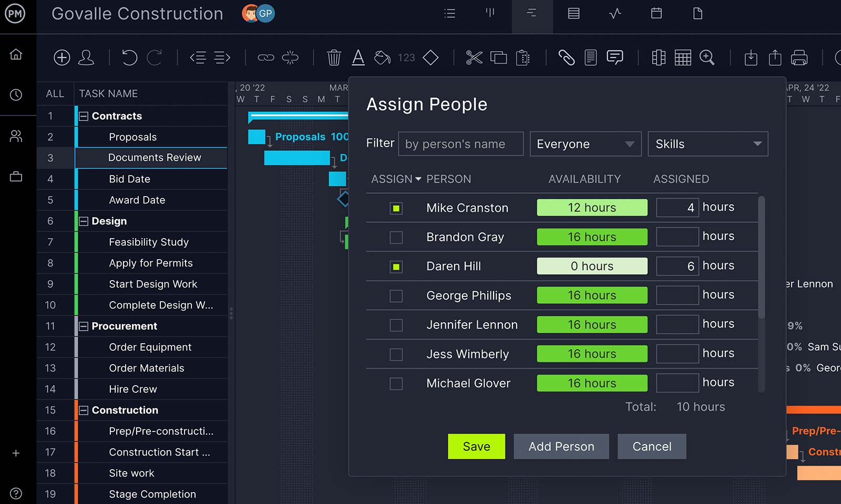Open the print icon in the toolbar
The height and width of the screenshot is (504, 841).
tap(799, 58)
